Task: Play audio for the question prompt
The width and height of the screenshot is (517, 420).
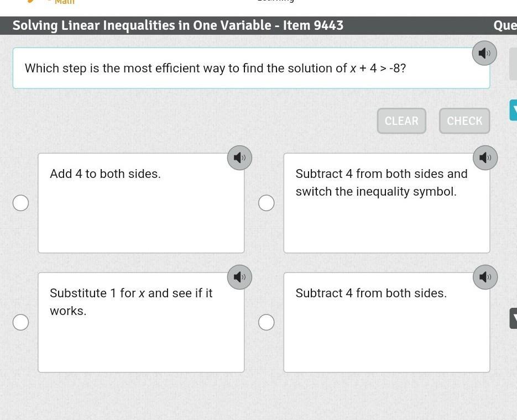Action: coord(484,53)
